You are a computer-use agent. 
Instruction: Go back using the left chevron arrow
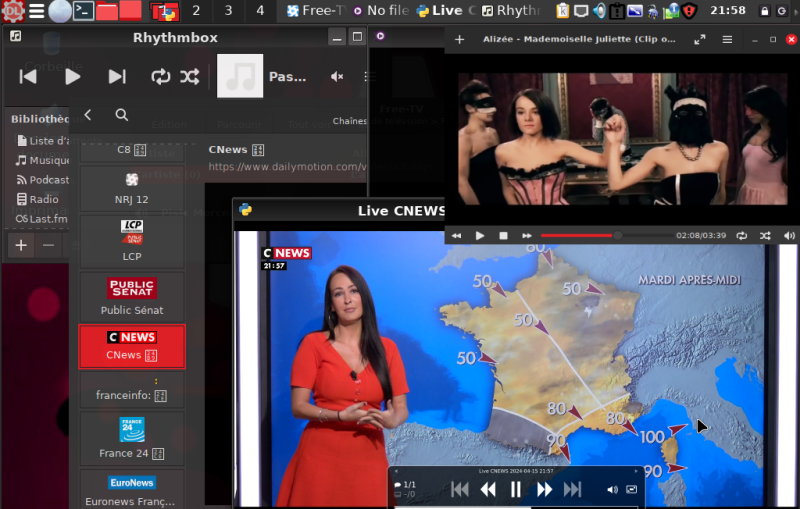(x=88, y=115)
